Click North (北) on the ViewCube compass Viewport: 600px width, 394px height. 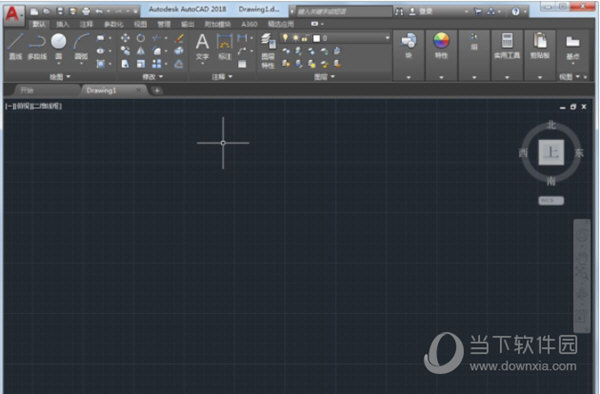(551, 124)
